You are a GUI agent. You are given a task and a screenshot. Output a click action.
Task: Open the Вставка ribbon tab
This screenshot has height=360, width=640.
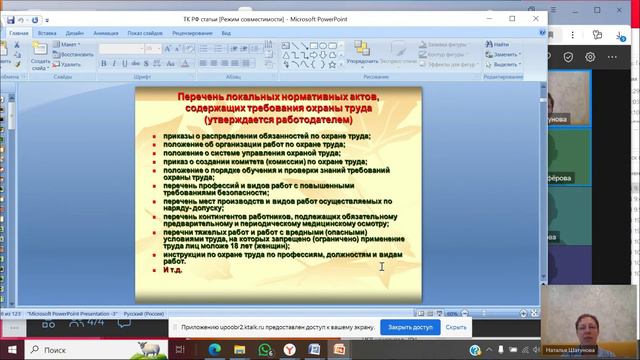(x=47, y=33)
